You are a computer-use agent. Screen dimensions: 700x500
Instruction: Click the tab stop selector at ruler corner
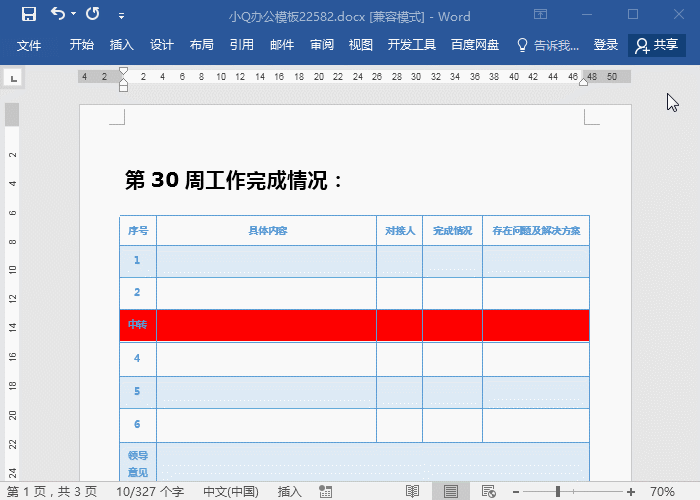pyautogui.click(x=14, y=79)
